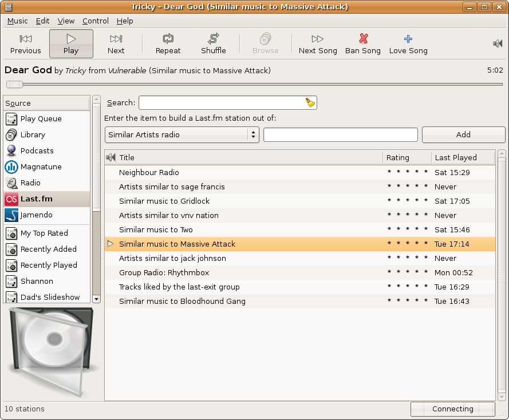Click the Next Song toolbar icon
509x420 pixels.
click(318, 44)
